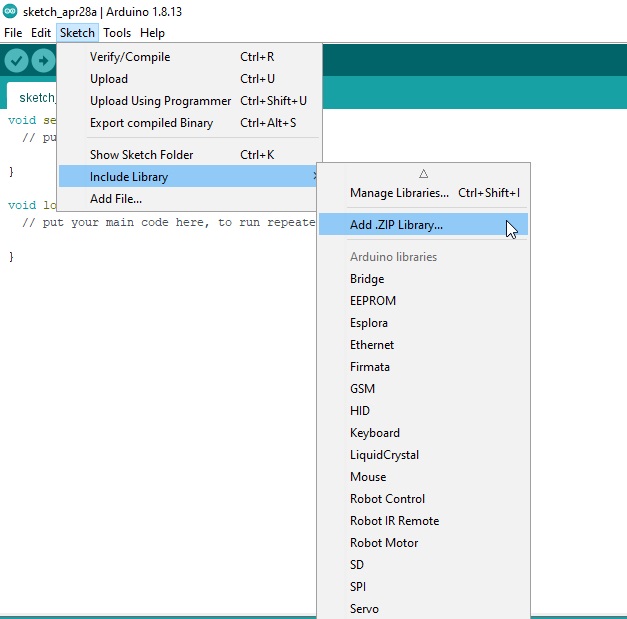Open Manage Libraries...

[x=423, y=193]
